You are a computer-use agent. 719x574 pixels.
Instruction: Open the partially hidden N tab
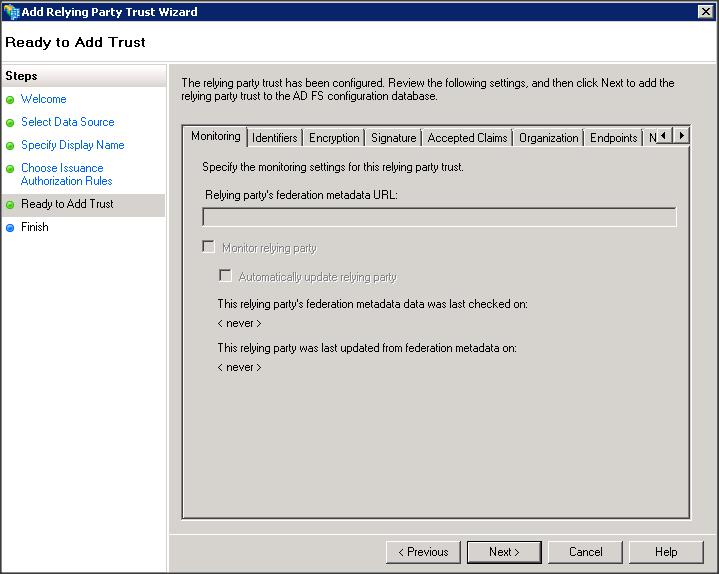(x=652, y=138)
